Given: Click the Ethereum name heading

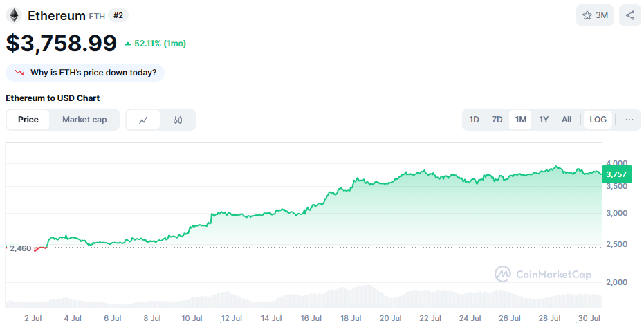Looking at the screenshot, I should [x=56, y=16].
